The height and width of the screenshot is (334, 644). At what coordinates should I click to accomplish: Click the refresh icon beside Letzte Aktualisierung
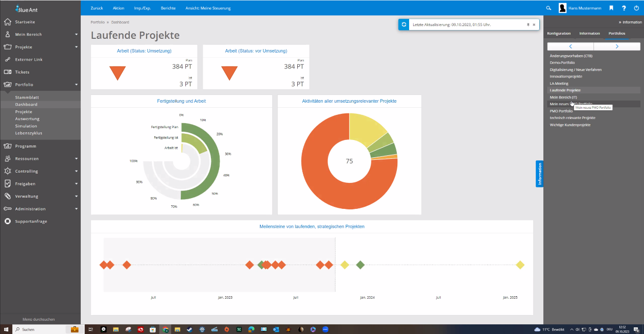click(404, 25)
